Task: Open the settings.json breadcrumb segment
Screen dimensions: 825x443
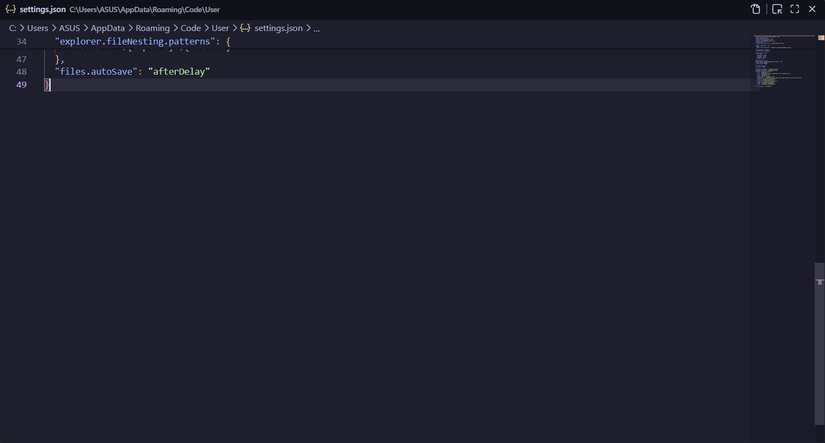Action: [x=278, y=28]
